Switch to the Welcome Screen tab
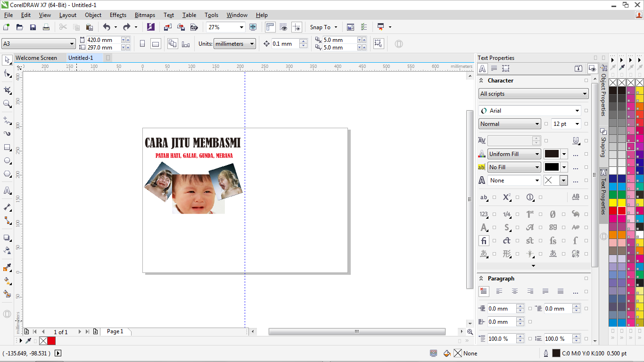The width and height of the screenshot is (644, 362). 36,58
